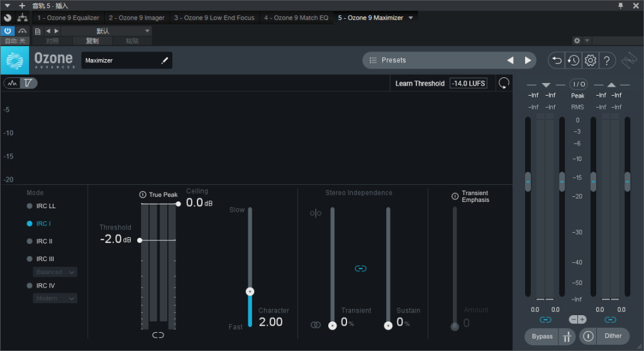Switch to the Ozone 9 Match EQ tab
The image size is (644, 351).
(x=296, y=18)
